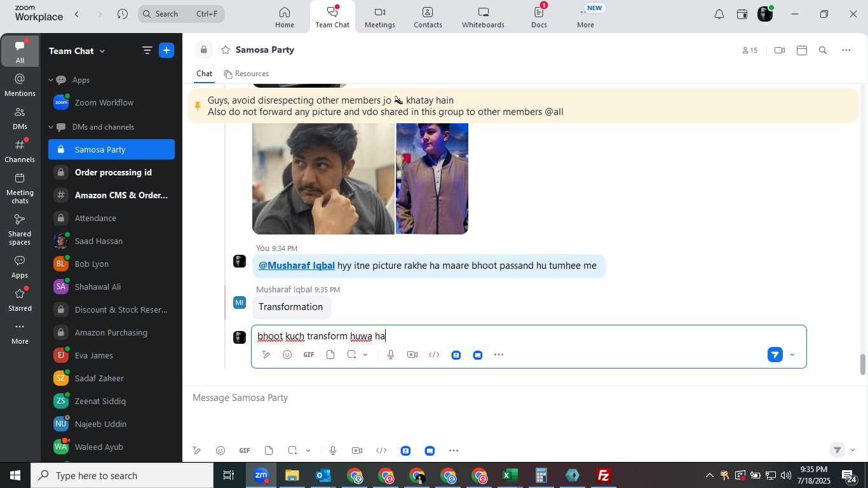Record audio message in reply box
Viewport: 868px width, 488px height.
click(x=391, y=355)
